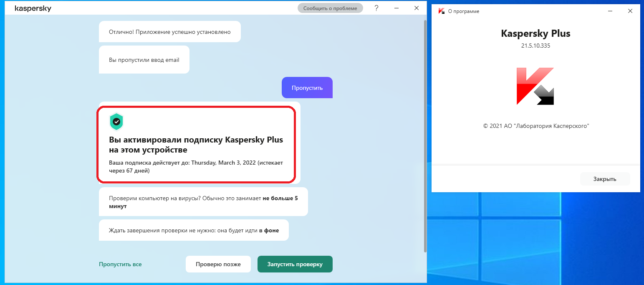Viewport: 644px width, 285px height.
Task: Click the green shield checkmark icon
Action: 116,121
